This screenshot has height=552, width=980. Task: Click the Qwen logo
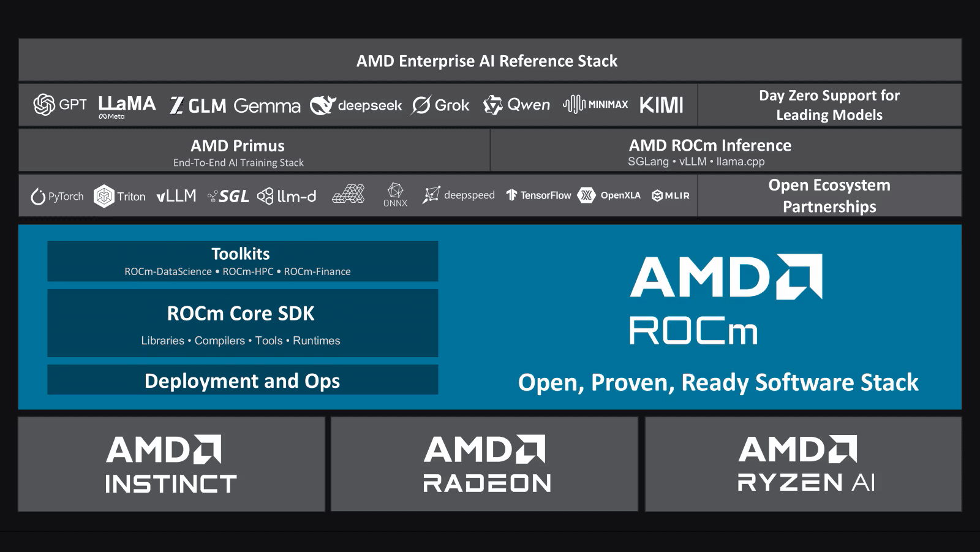pos(516,105)
